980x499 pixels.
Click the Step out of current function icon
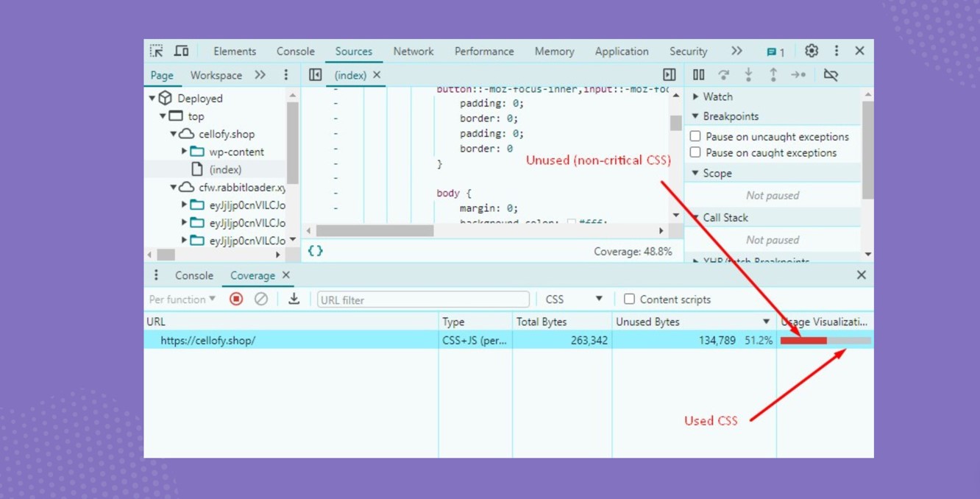coord(773,74)
